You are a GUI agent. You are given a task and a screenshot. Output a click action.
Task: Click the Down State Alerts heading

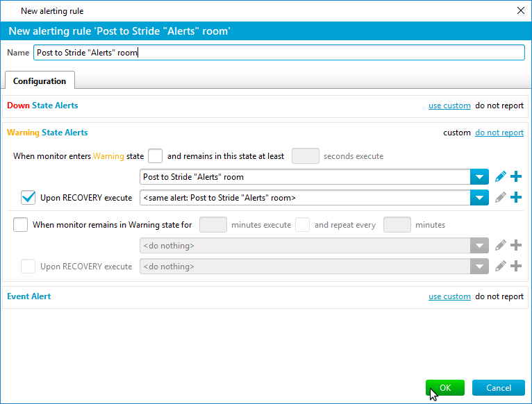(x=42, y=106)
